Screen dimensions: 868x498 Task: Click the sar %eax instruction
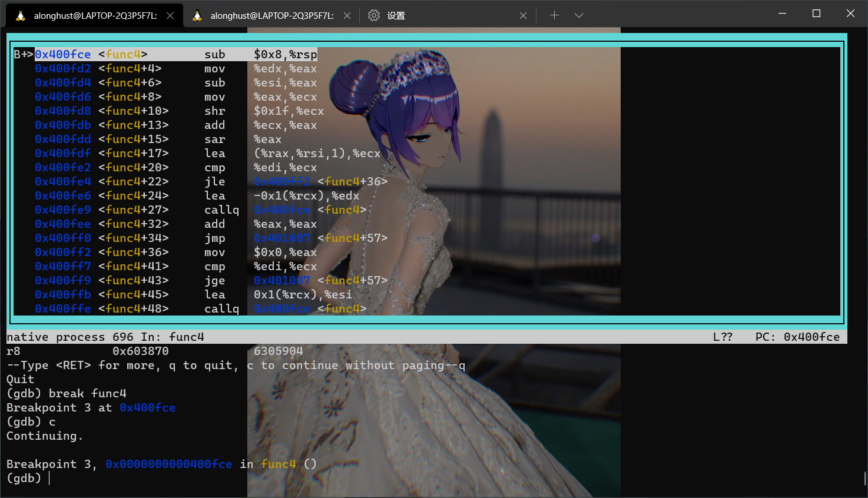pos(243,139)
